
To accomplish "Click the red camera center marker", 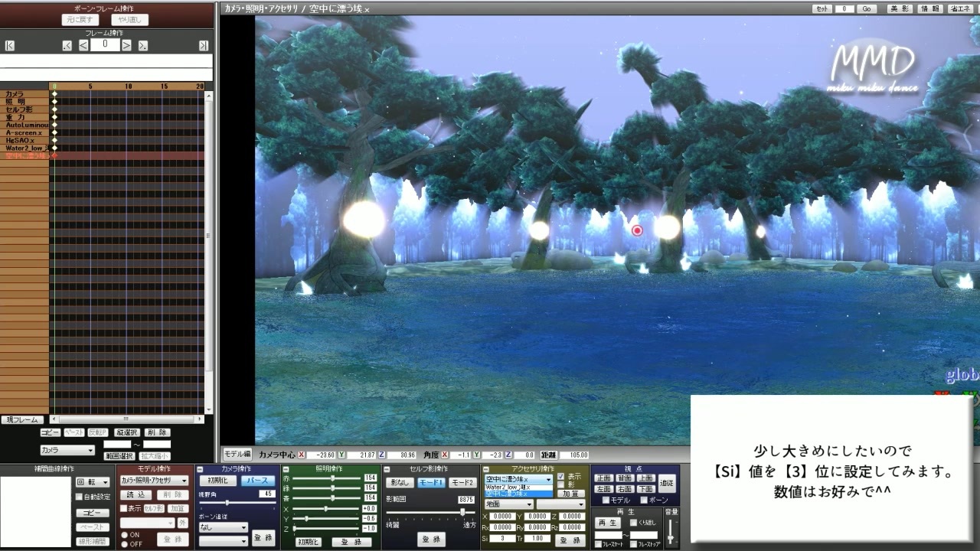I will [x=637, y=230].
